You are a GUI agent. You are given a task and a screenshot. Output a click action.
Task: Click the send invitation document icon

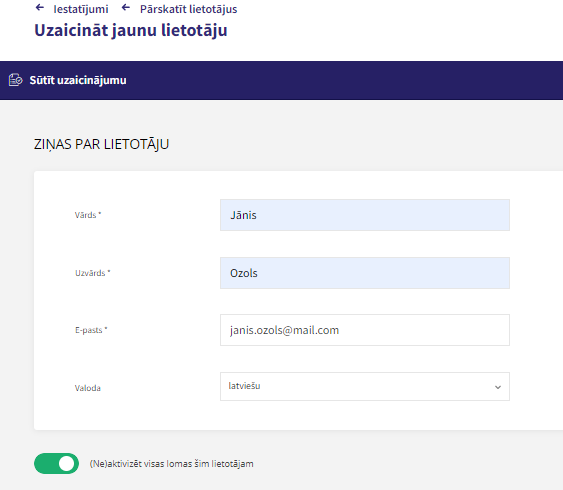click(15, 80)
